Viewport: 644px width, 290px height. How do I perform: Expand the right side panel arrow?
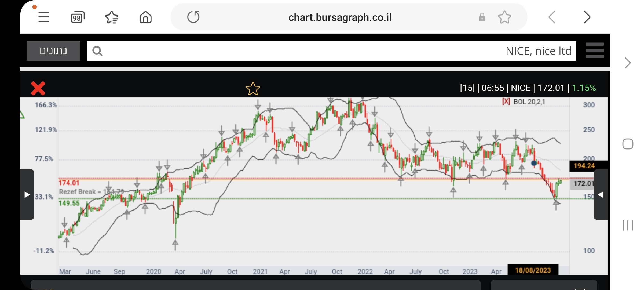tap(601, 194)
